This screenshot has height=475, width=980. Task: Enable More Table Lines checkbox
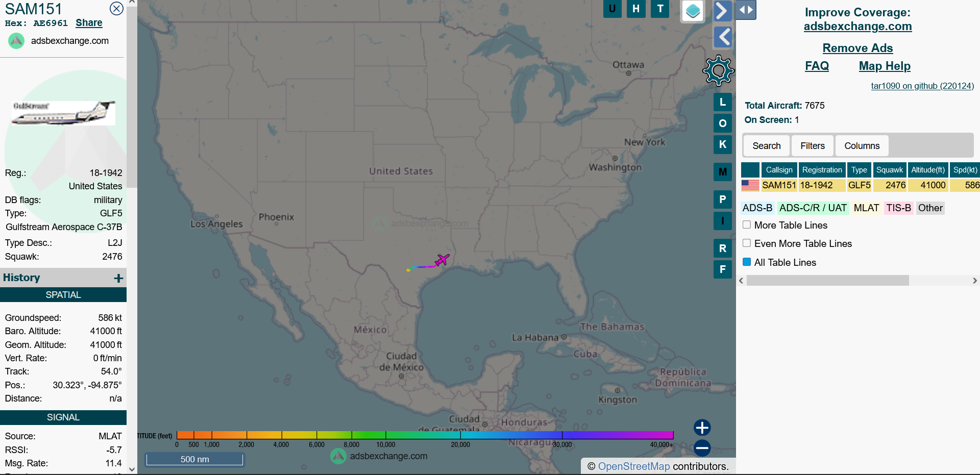[x=747, y=224]
